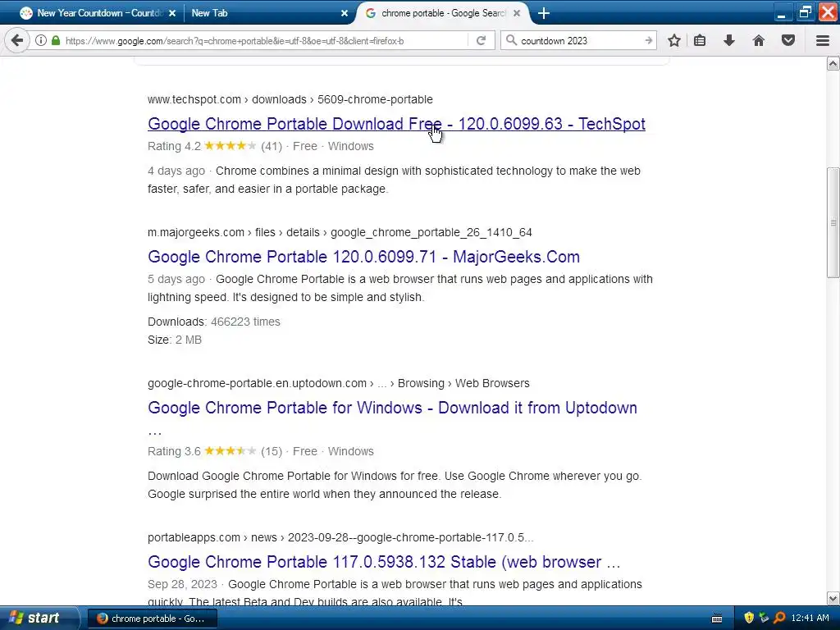840x630 pixels.
Task: Open the Chrome Portable 117.0.5938.132 Stable result
Action: [384, 562]
